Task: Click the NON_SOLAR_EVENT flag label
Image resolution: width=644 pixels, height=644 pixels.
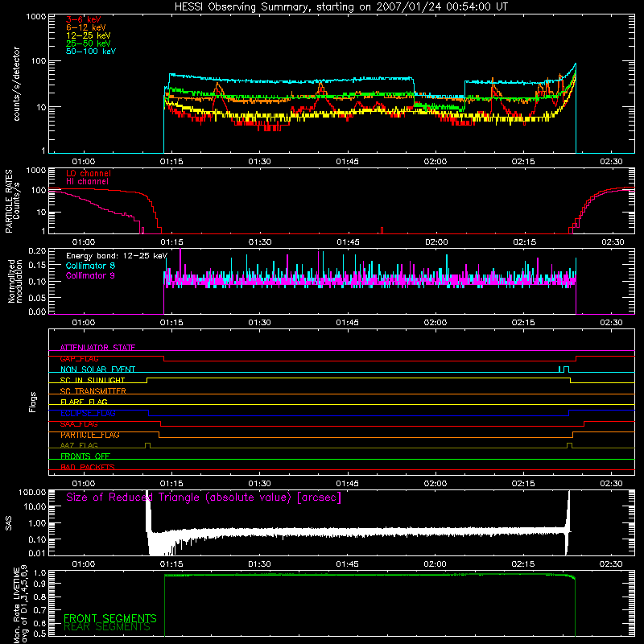Action: point(97,369)
